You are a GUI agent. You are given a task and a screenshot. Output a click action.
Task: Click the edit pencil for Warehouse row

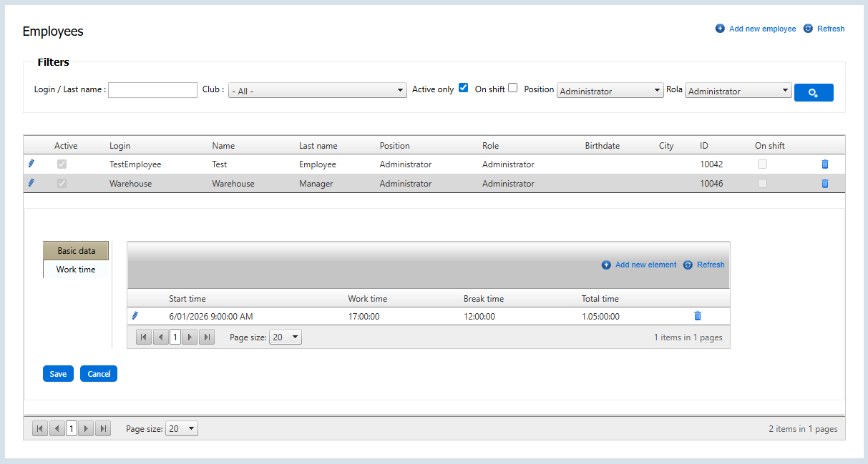coord(31,183)
